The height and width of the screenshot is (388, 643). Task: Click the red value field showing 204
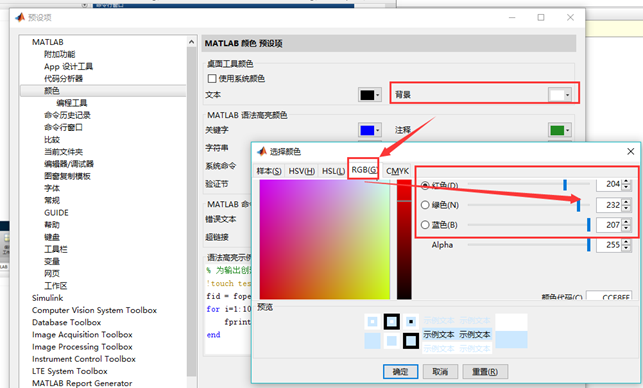(x=609, y=184)
